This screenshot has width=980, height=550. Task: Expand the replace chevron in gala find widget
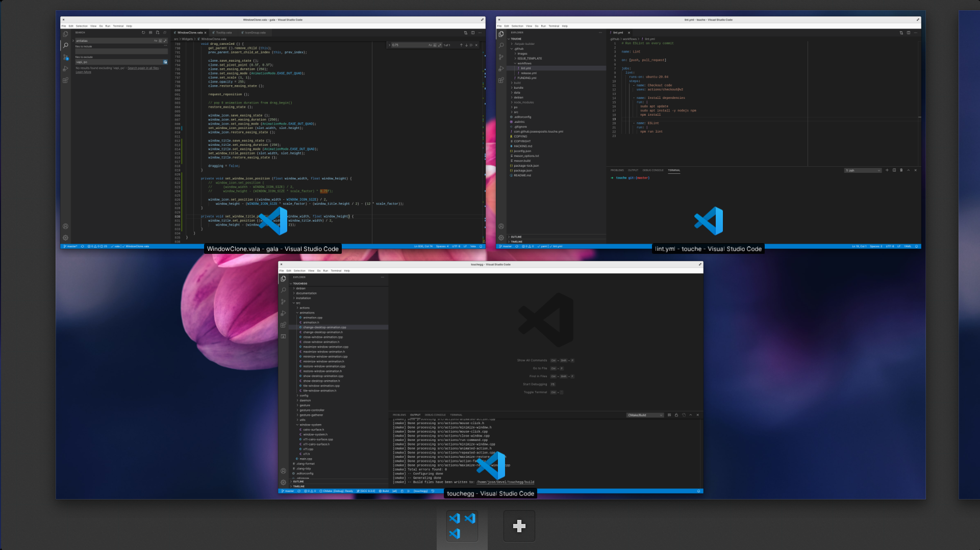pyautogui.click(x=389, y=45)
